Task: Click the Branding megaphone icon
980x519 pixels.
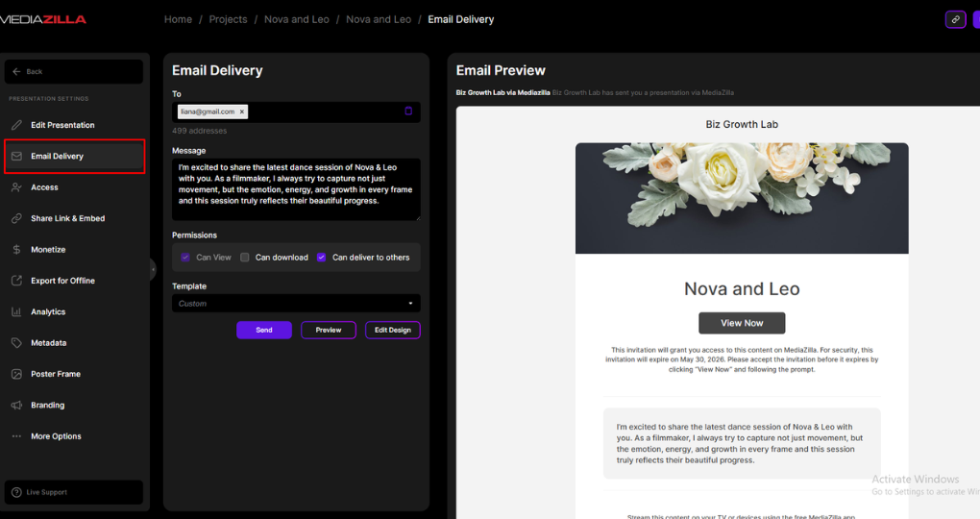Action: click(x=17, y=406)
